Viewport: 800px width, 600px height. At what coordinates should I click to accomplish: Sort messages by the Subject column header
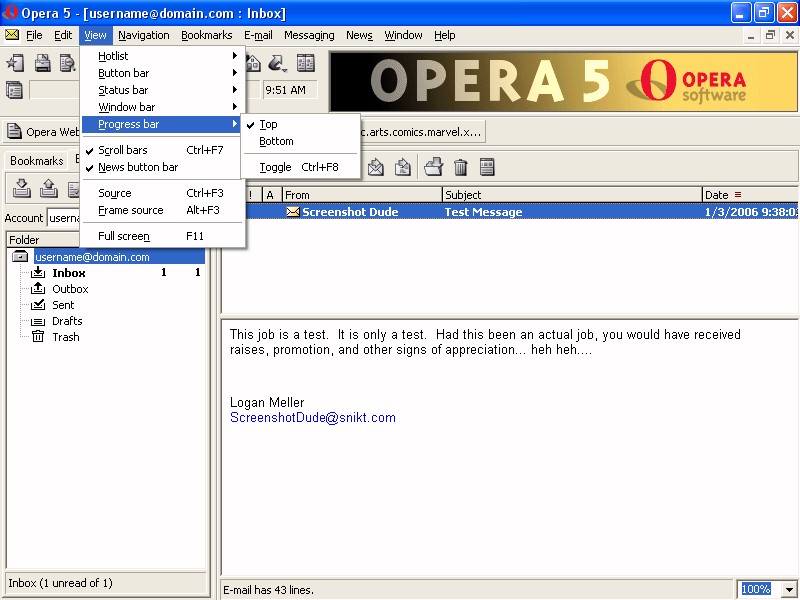point(572,194)
